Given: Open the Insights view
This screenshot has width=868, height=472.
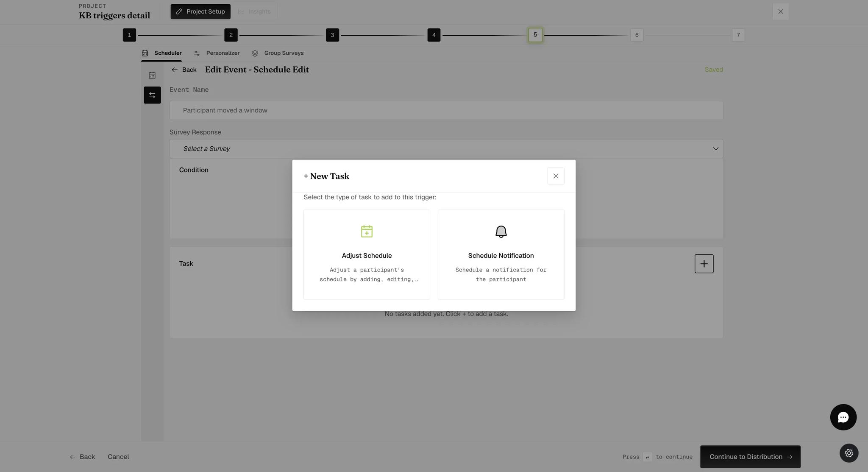Looking at the screenshot, I should tap(254, 11).
